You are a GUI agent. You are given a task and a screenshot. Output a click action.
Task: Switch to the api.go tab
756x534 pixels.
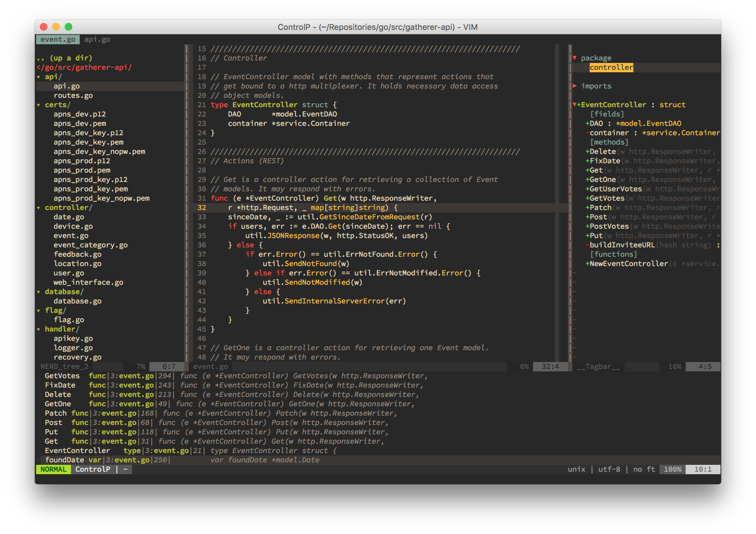click(97, 40)
